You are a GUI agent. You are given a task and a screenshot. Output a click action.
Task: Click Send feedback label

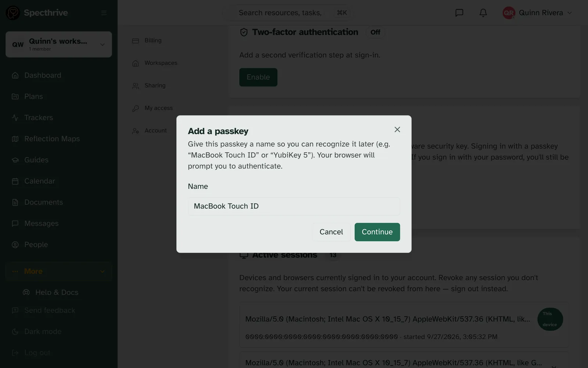(x=50, y=310)
